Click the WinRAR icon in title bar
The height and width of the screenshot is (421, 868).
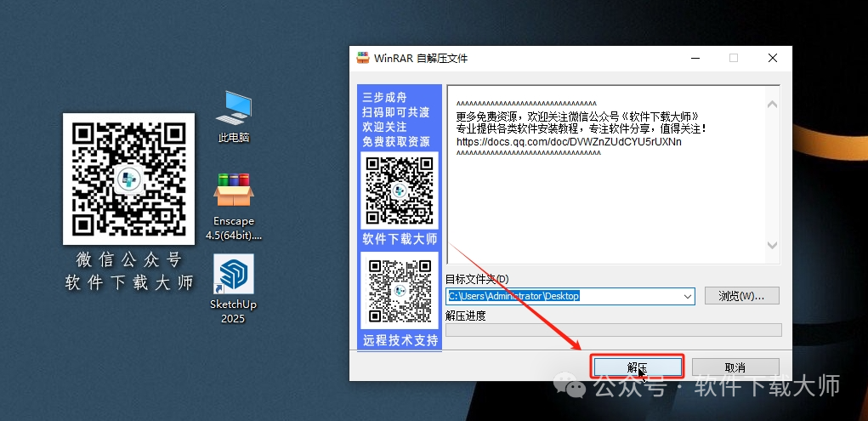click(363, 58)
